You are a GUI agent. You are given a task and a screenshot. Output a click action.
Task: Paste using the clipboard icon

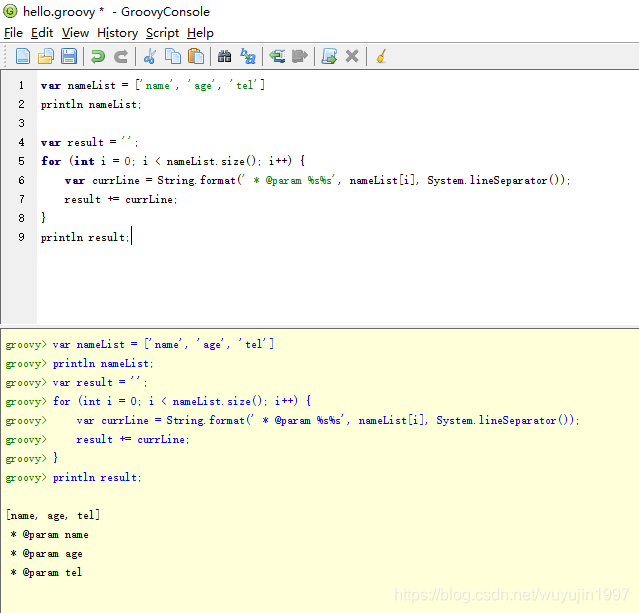(196, 56)
